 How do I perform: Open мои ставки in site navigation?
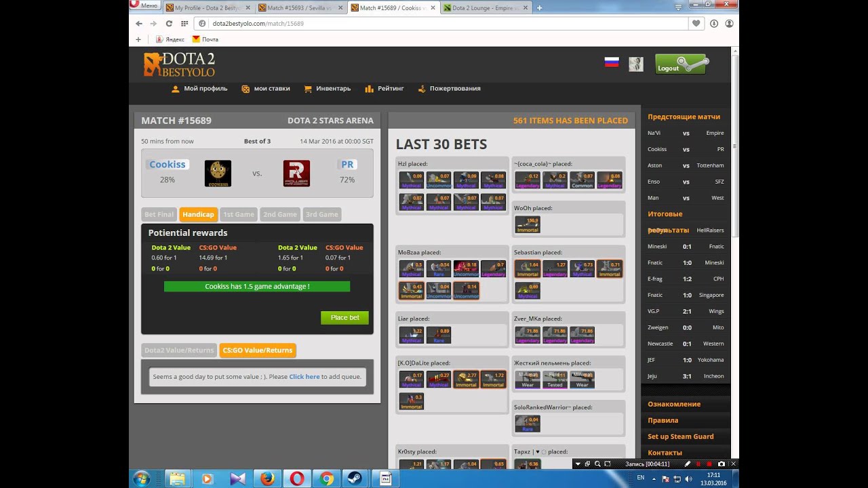pos(266,89)
